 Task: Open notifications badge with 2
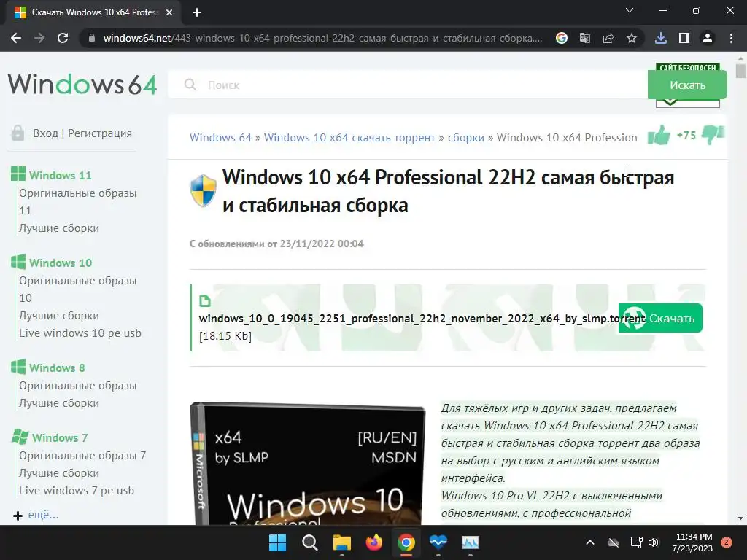click(x=727, y=542)
